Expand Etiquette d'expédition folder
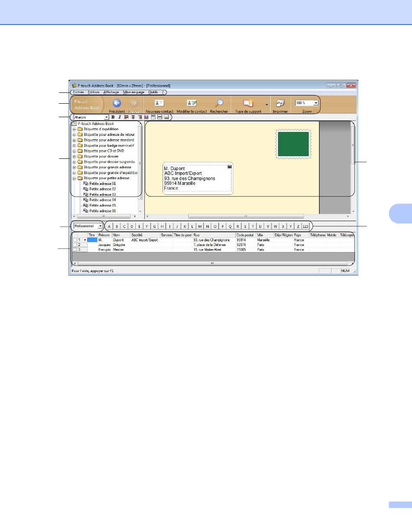This screenshot has height=532, width=412. point(74,129)
